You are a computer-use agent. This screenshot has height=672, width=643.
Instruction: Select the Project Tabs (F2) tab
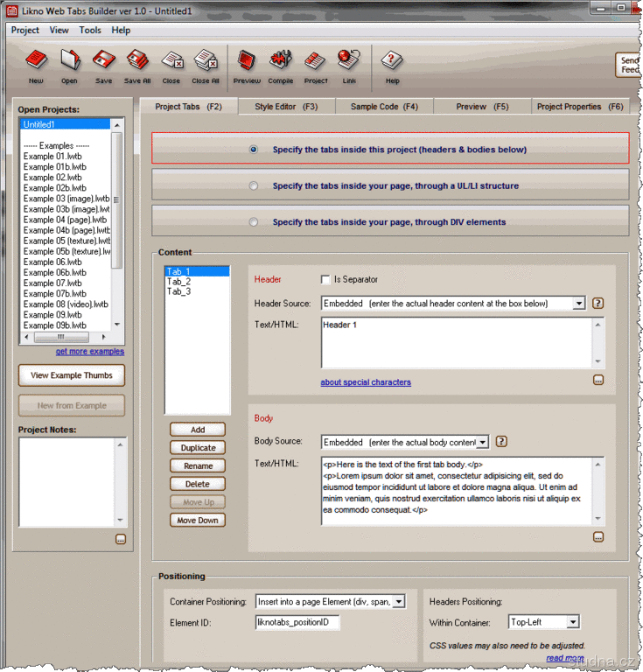coord(188,107)
